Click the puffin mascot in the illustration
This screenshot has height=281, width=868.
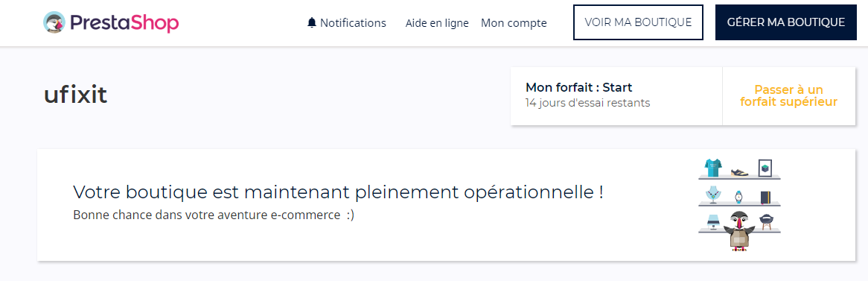(739, 231)
